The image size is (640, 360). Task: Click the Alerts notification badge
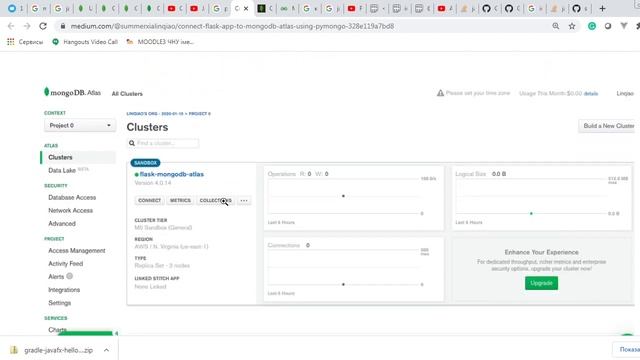coord(69,276)
